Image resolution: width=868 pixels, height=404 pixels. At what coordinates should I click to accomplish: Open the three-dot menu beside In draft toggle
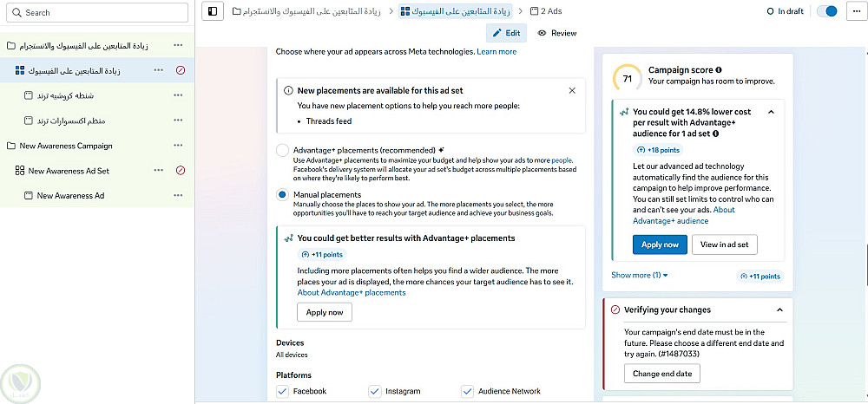pos(857,11)
